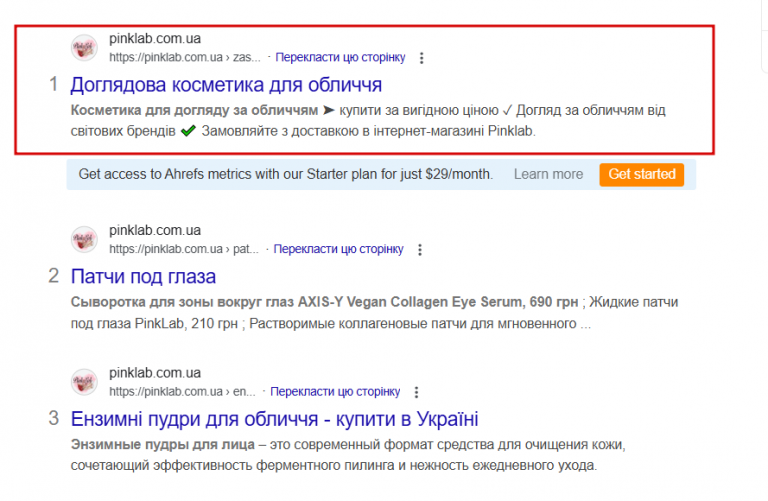This screenshot has height=501, width=768.
Task: Open the pinklab favicon beside Патчи под глаза result
Action: pos(84,239)
